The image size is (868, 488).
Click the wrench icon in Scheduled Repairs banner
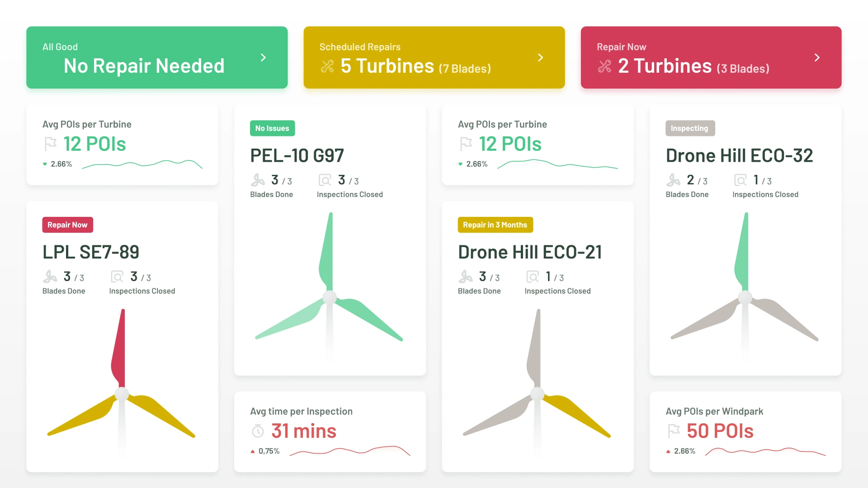point(327,66)
